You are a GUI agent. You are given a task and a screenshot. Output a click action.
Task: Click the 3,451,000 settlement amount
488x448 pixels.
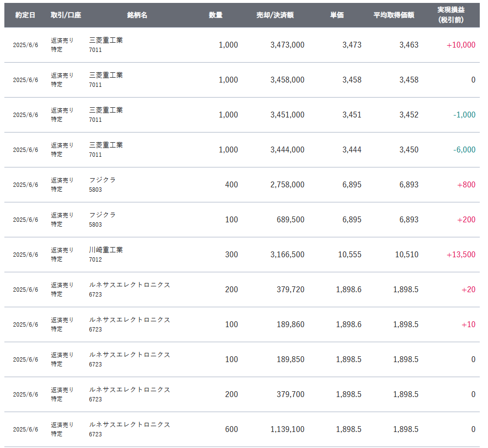tap(287, 115)
